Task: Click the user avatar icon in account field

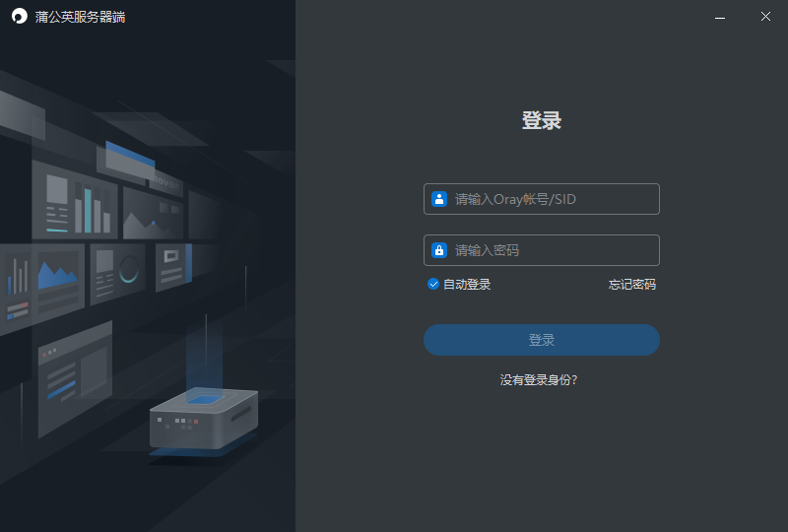Action: [439, 199]
